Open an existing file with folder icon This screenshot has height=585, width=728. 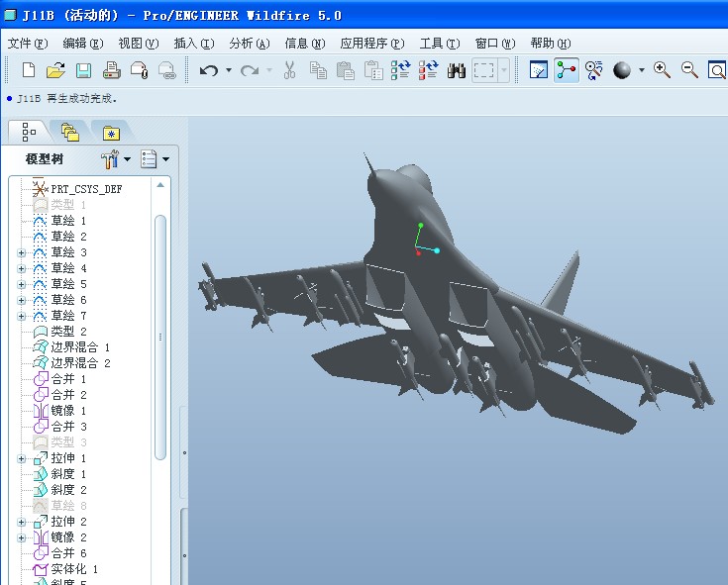(x=55, y=70)
